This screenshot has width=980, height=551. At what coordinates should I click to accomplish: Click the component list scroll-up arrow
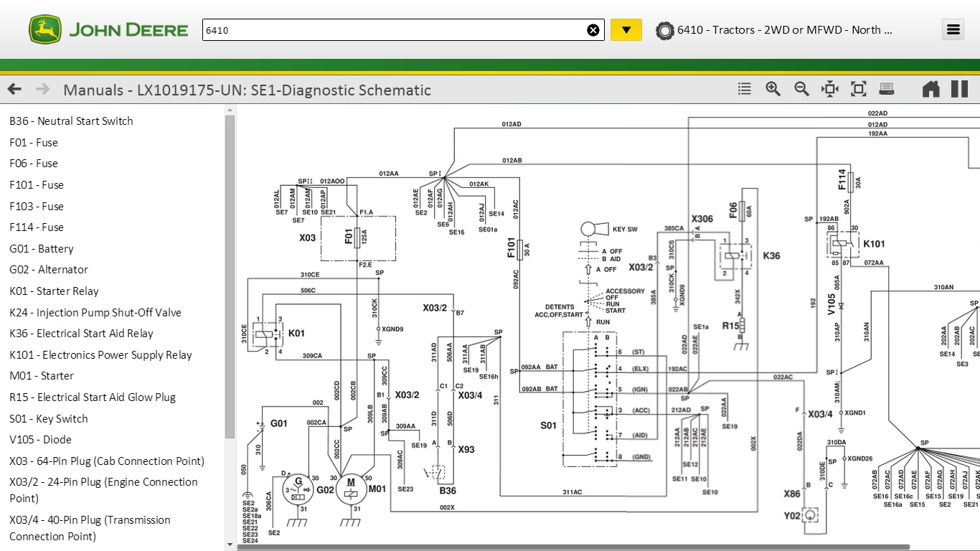[x=230, y=110]
